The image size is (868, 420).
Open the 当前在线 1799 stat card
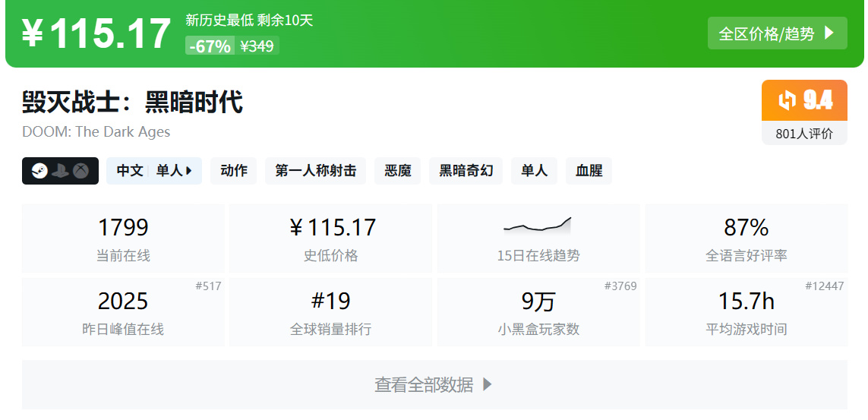(123, 238)
